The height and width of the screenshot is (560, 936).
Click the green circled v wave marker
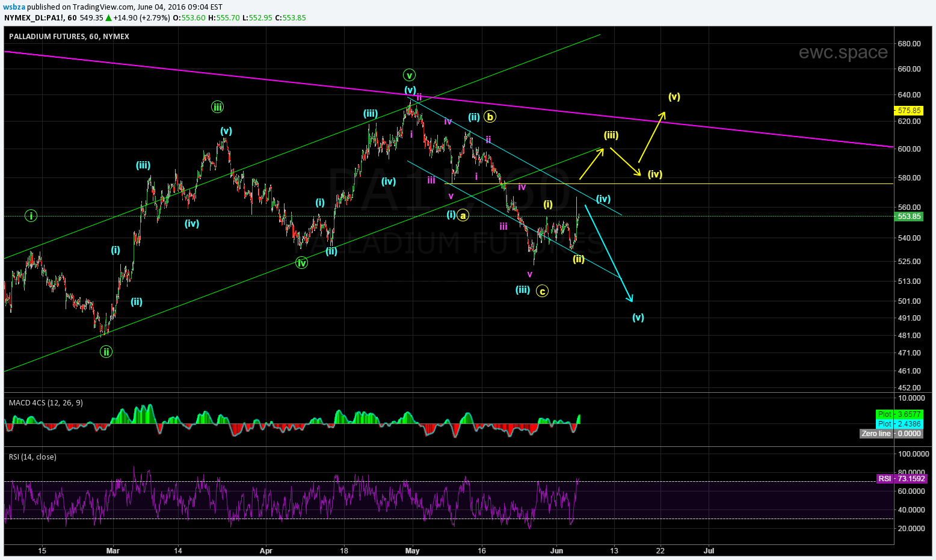point(409,75)
